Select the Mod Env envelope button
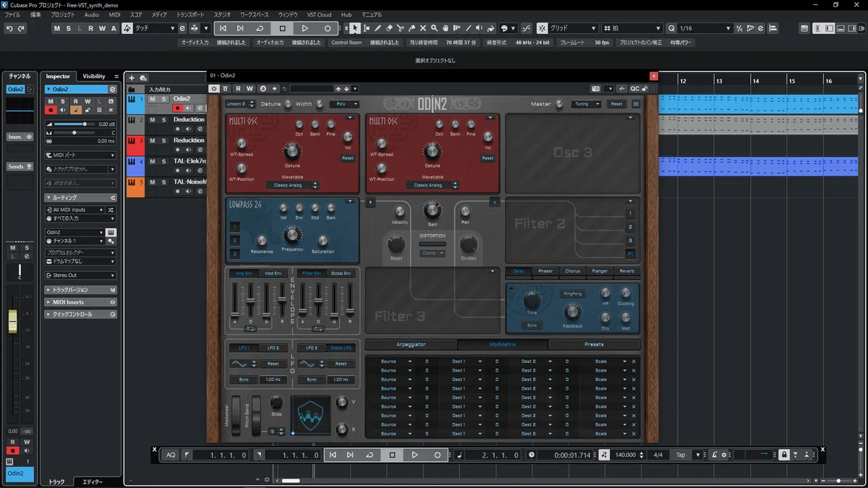This screenshot has width=868, height=488. [273, 273]
